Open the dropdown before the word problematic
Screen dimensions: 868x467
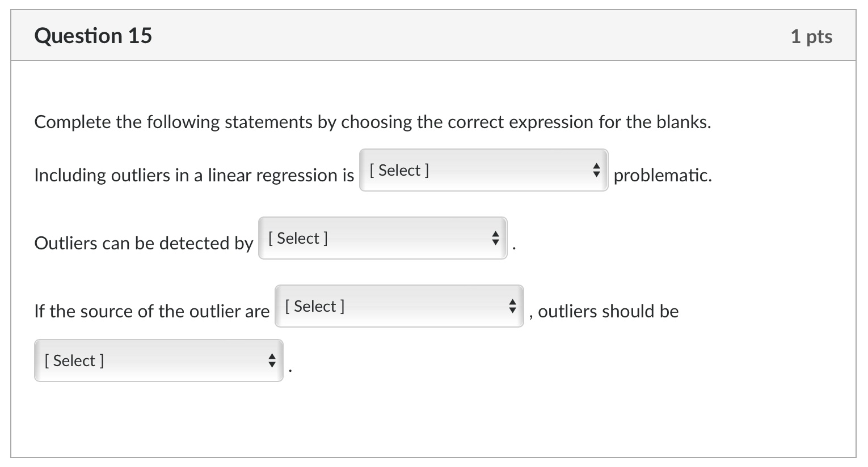coord(483,170)
